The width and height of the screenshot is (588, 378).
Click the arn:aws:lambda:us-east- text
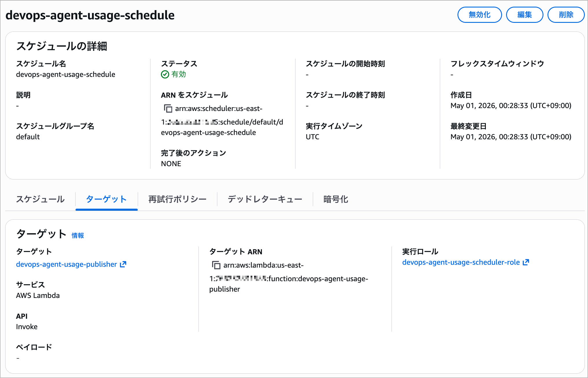pyautogui.click(x=264, y=265)
